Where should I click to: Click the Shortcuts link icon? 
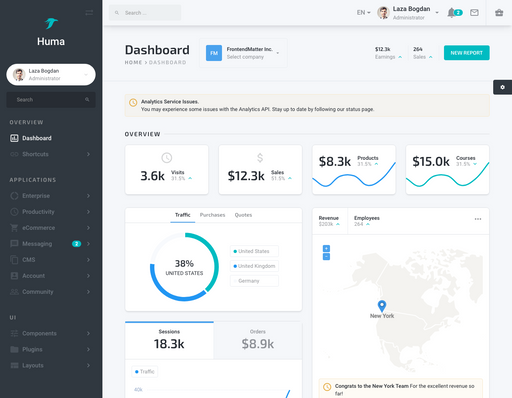[14, 154]
